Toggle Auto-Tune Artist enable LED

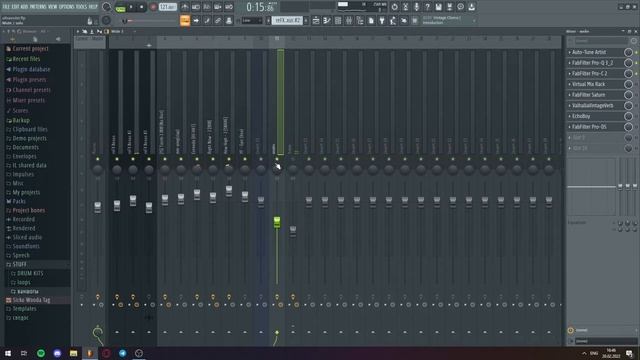636,52
